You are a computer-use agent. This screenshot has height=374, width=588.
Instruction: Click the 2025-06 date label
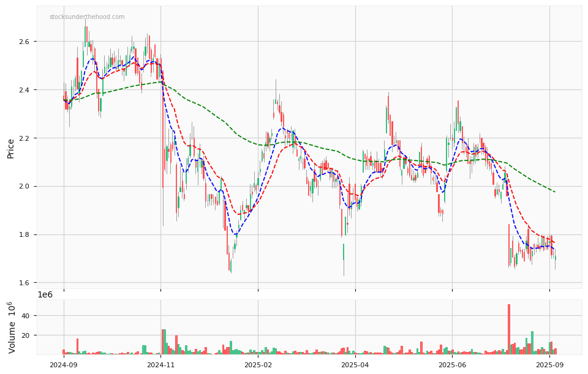point(452,365)
